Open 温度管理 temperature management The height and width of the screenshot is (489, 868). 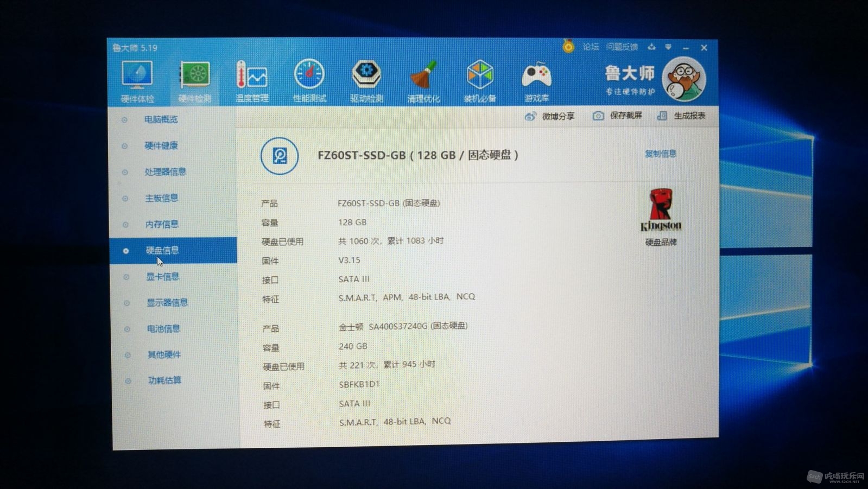point(252,81)
